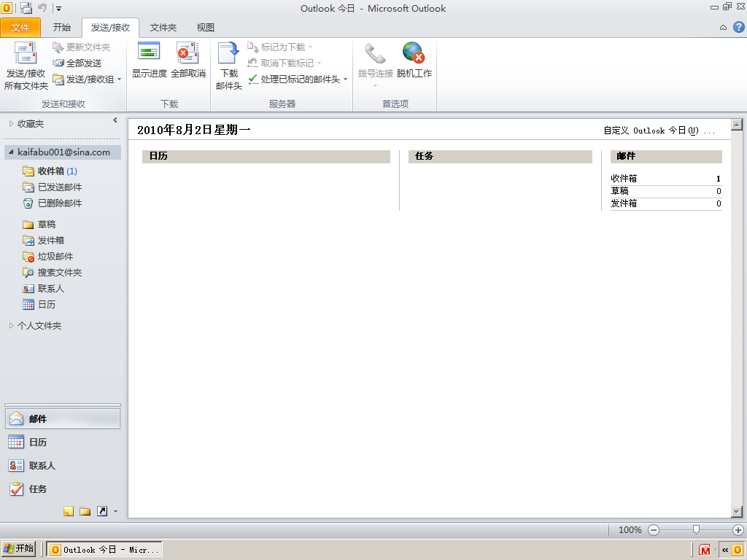The image size is (747, 560).
Task: Click Update Folder button (更新文件夹)
Action: click(x=82, y=47)
